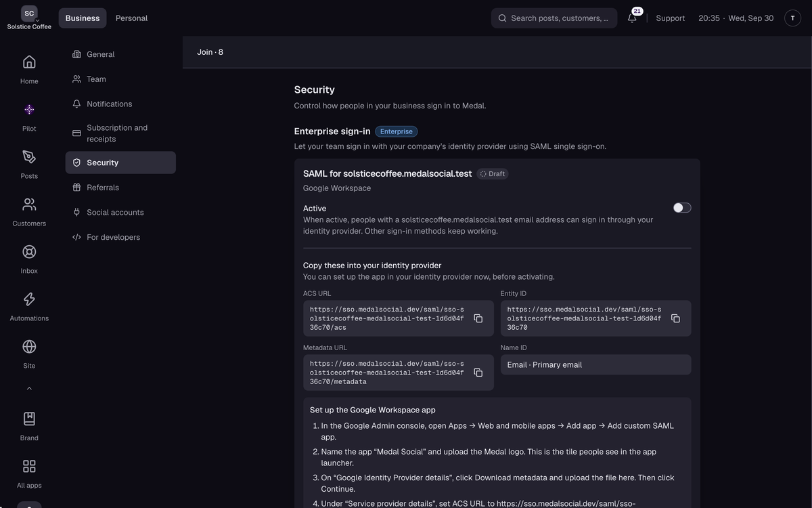The width and height of the screenshot is (812, 508).
Task: Switch to the Personal tab
Action: pyautogui.click(x=131, y=18)
